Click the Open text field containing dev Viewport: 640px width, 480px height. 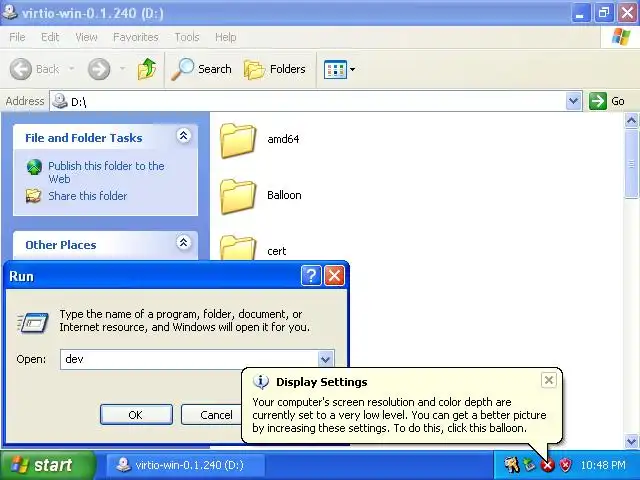pos(189,359)
